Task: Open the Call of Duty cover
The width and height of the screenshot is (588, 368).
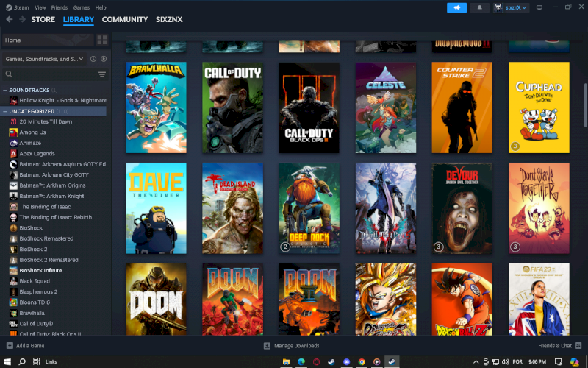Action: 232,107
